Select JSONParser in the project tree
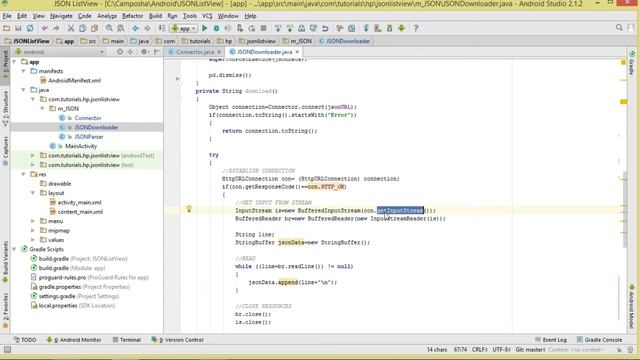 [x=89, y=137]
